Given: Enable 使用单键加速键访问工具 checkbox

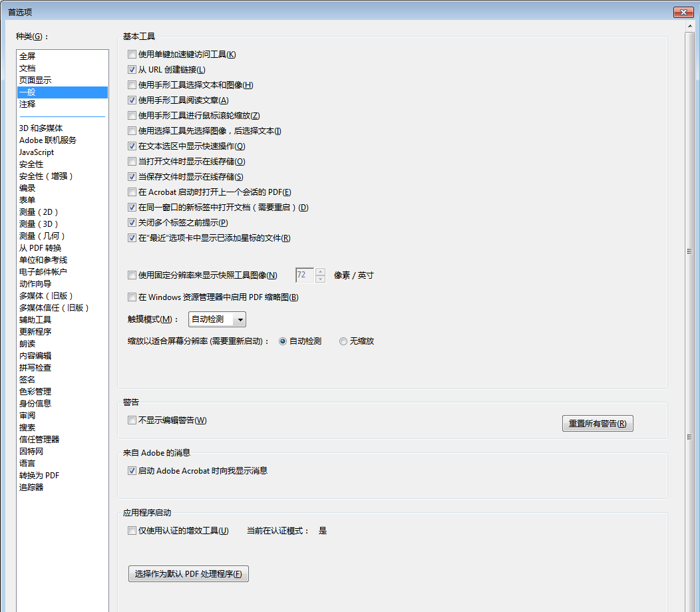Looking at the screenshot, I should (x=132, y=55).
